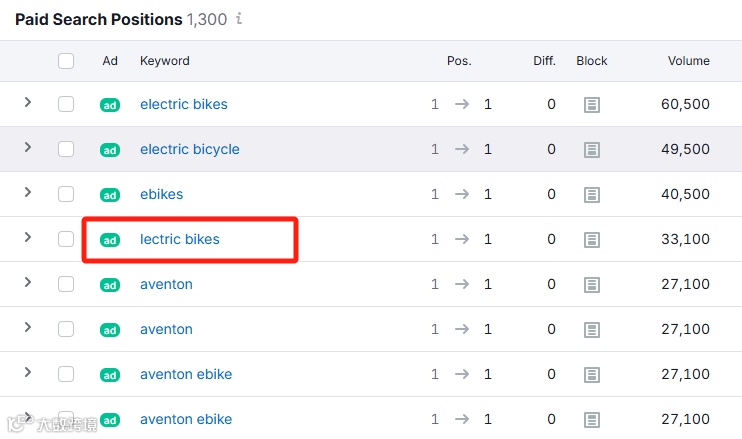Sort by the Volume column header
This screenshot has height=439, width=742.
pos(688,61)
